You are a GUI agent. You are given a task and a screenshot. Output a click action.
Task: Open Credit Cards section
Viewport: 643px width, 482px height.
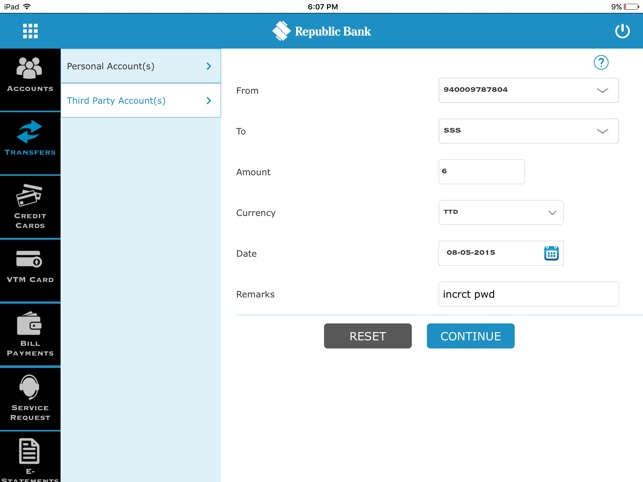pyautogui.click(x=30, y=207)
